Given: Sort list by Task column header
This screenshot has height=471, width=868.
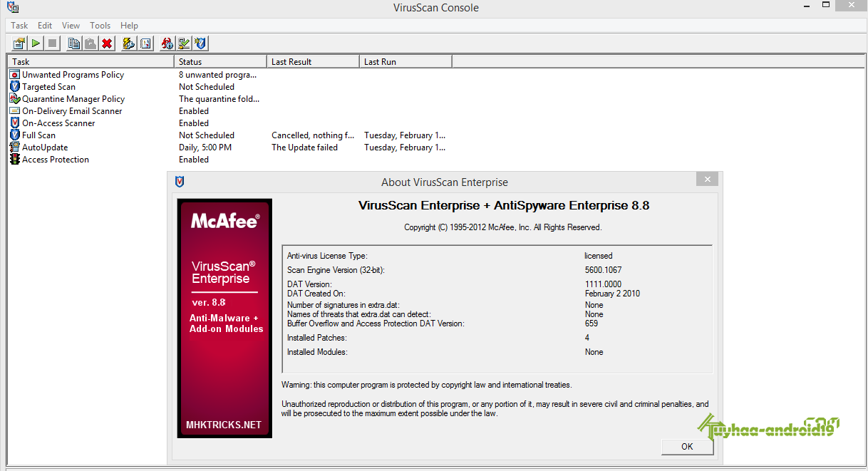Looking at the screenshot, I should pyautogui.click(x=91, y=62).
